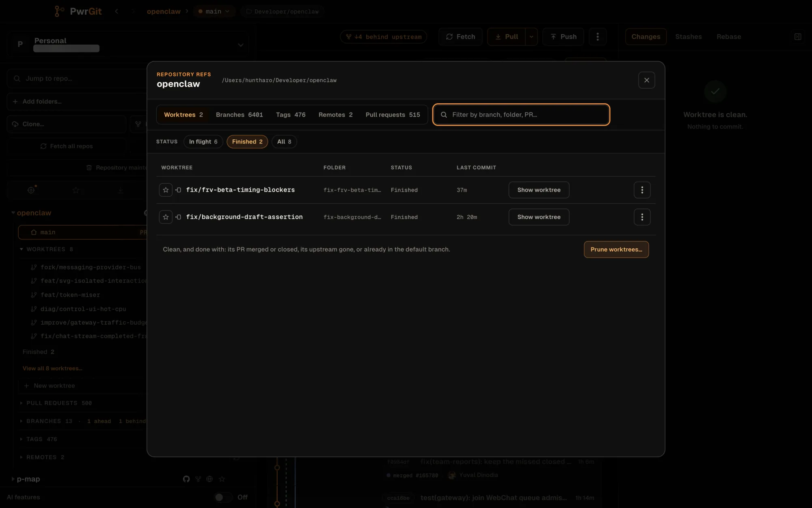Star the fix/frv-beta-timing-blockers worktree
The height and width of the screenshot is (508, 812).
pos(166,190)
